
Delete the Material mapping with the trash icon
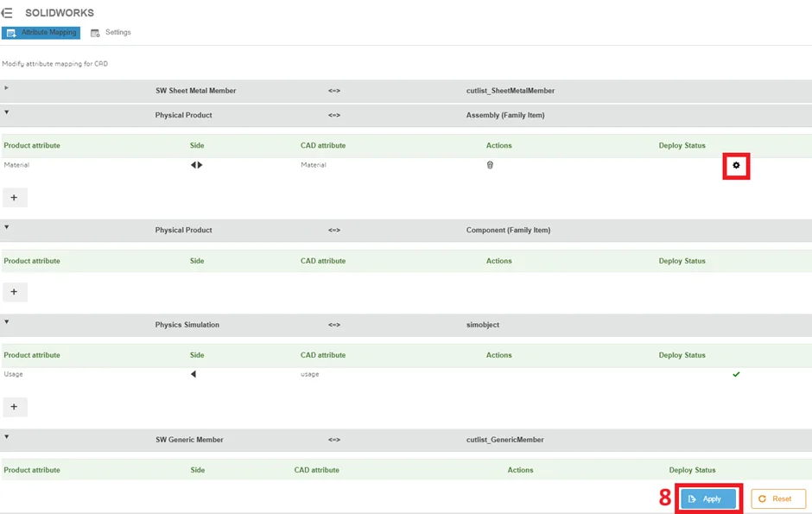[490, 165]
